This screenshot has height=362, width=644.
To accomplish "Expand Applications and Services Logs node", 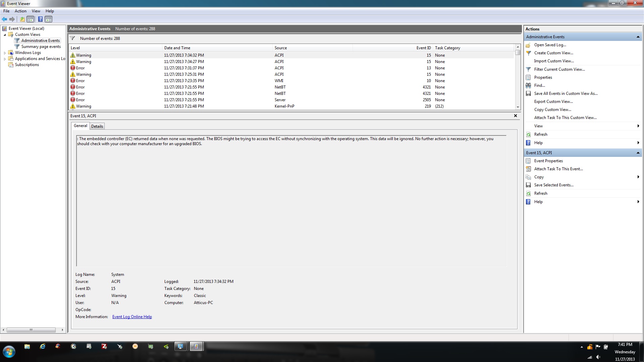I will coord(5,59).
